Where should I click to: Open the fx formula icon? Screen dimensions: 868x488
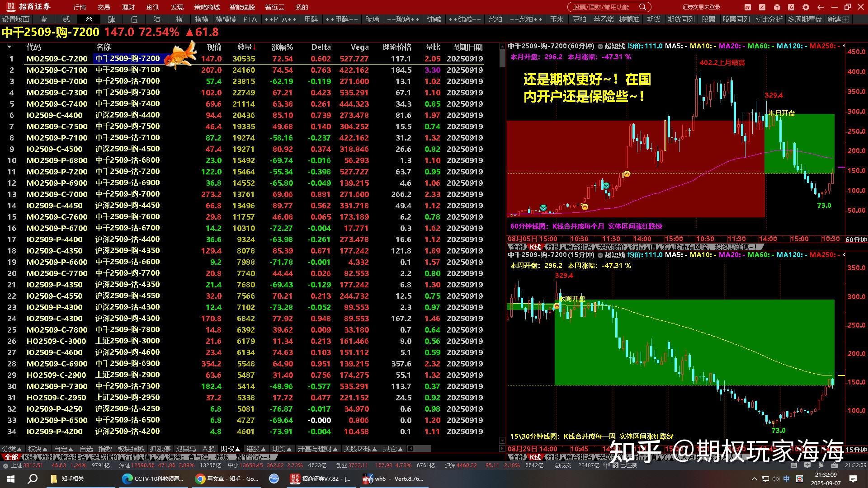[x=791, y=7]
